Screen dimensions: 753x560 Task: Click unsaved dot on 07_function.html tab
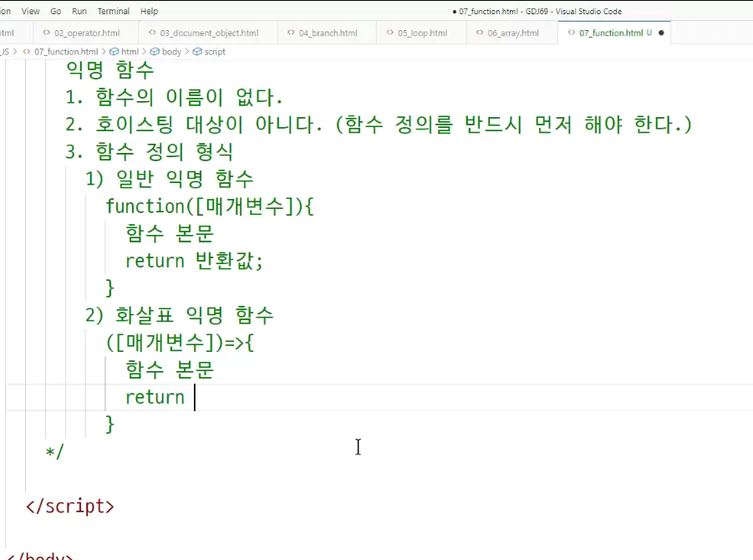pyautogui.click(x=661, y=33)
